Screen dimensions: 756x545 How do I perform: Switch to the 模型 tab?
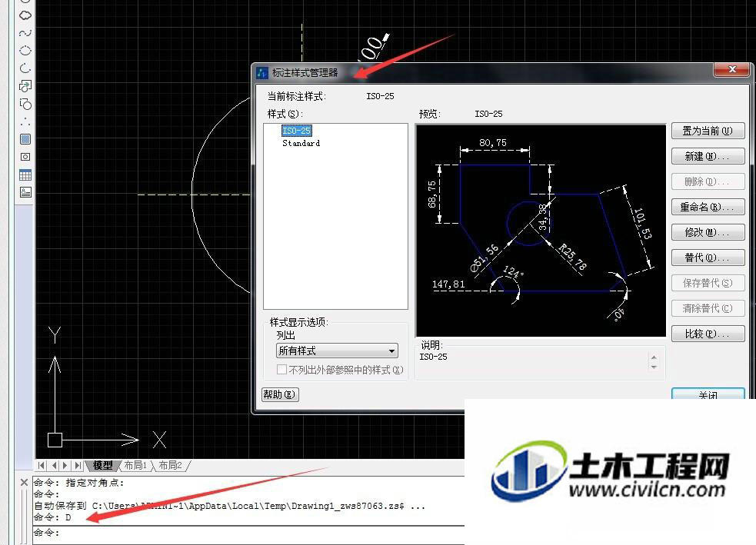pos(102,466)
